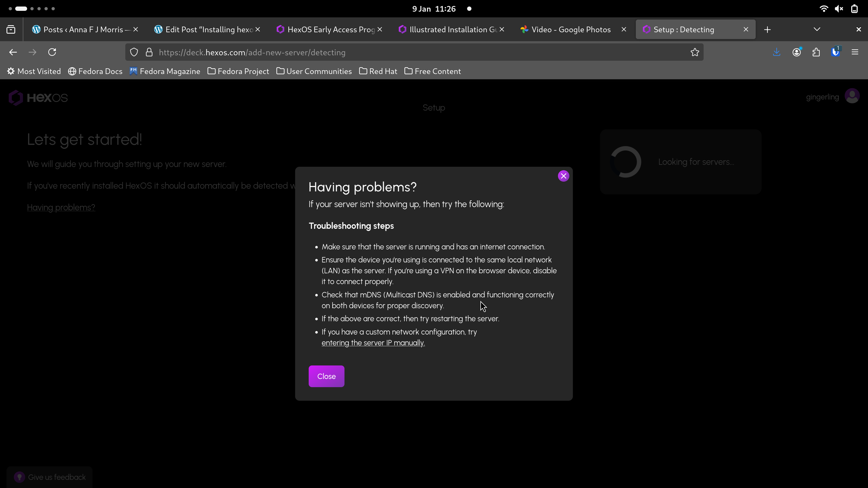The width and height of the screenshot is (868, 488).
Task: Click the Having problems? link on setup page
Action: [x=61, y=207]
